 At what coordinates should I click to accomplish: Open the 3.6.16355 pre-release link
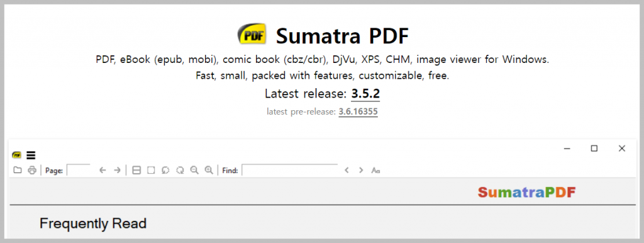click(358, 111)
